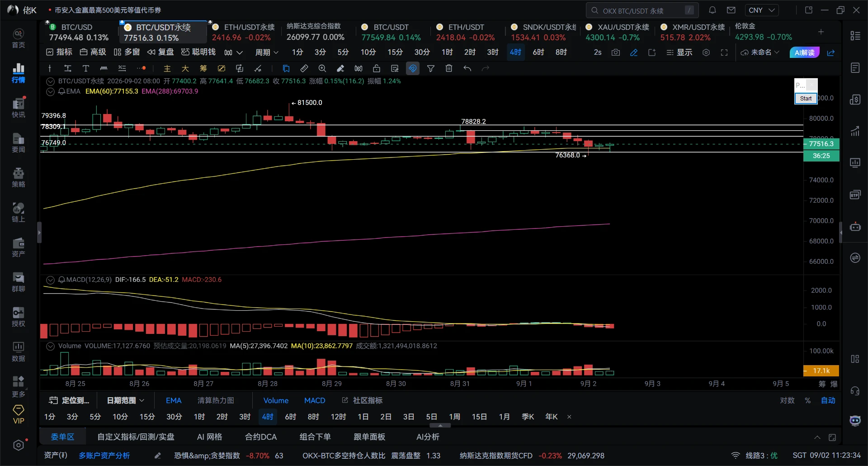The height and width of the screenshot is (466, 868).
Task: Select the eraser tool
Action: [340, 68]
